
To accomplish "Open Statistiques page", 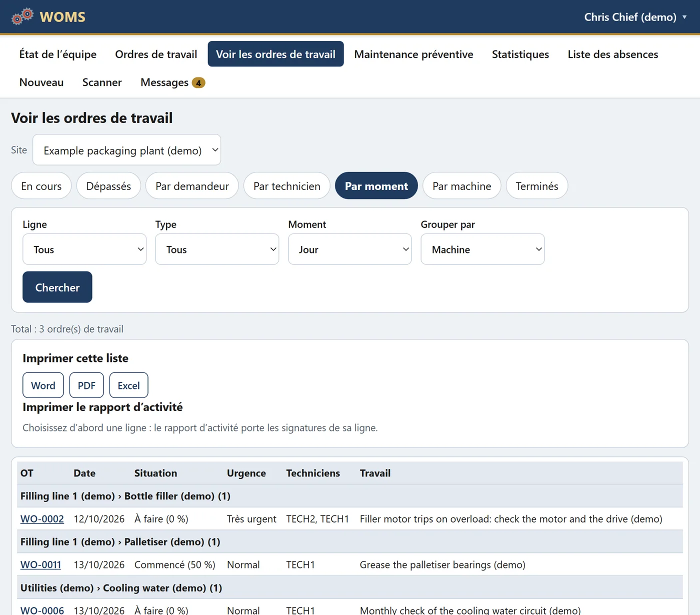I will pyautogui.click(x=520, y=54).
